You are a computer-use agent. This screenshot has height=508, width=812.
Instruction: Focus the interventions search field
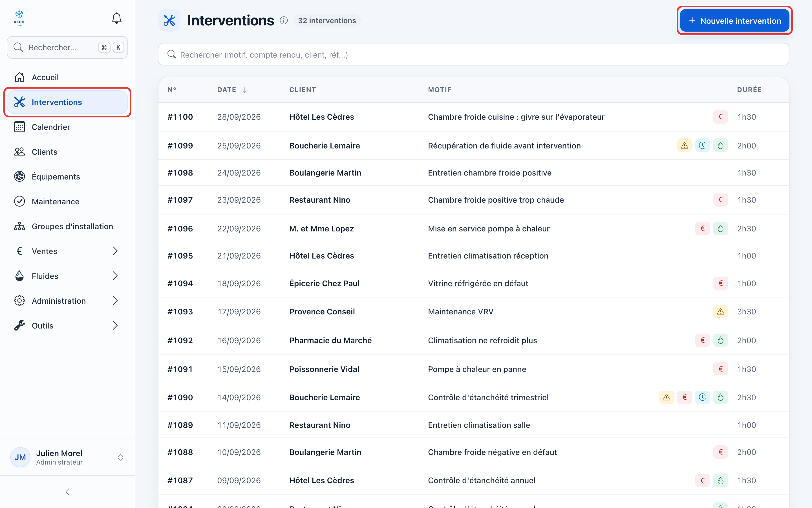(473, 54)
